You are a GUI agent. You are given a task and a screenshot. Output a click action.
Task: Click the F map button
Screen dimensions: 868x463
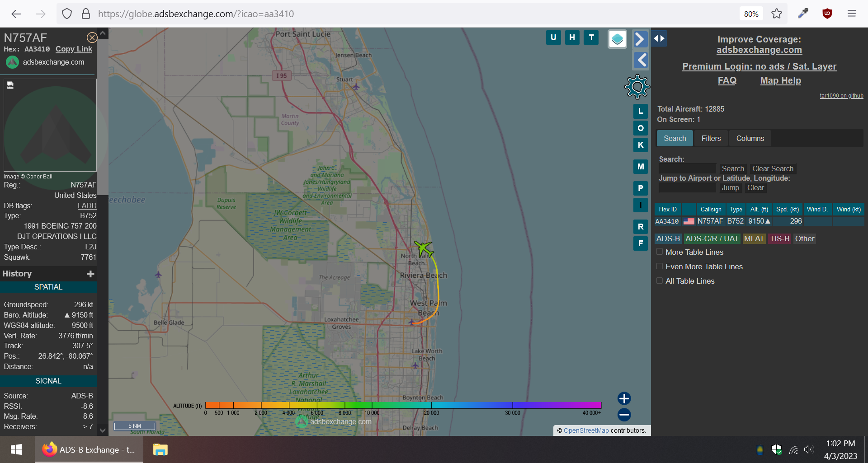coord(641,243)
